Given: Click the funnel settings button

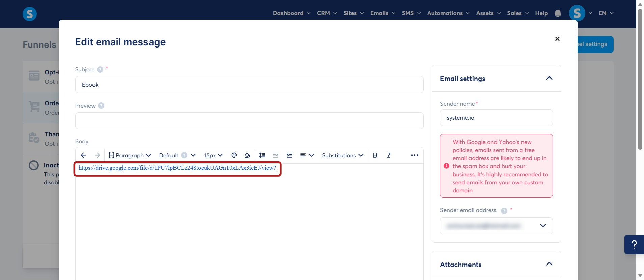Looking at the screenshot, I should pos(595,44).
